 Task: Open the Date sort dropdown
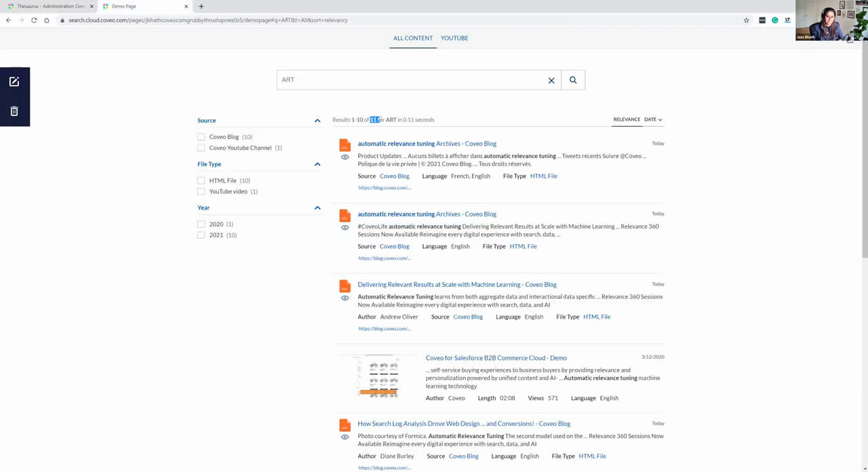click(653, 119)
